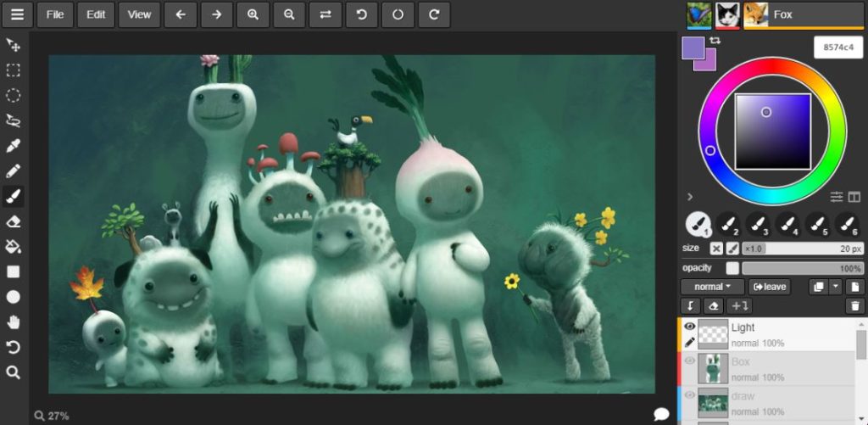Swap foreground and background colors
Screen dimensions: 868x425
(715, 41)
